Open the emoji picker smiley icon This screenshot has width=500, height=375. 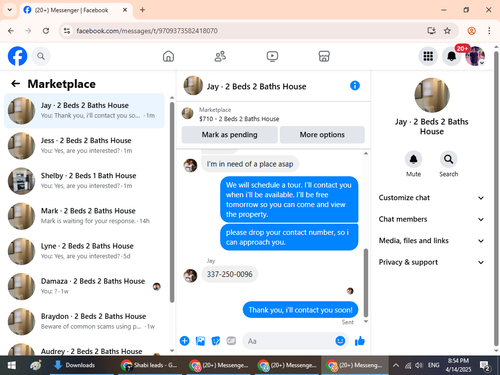tap(340, 341)
